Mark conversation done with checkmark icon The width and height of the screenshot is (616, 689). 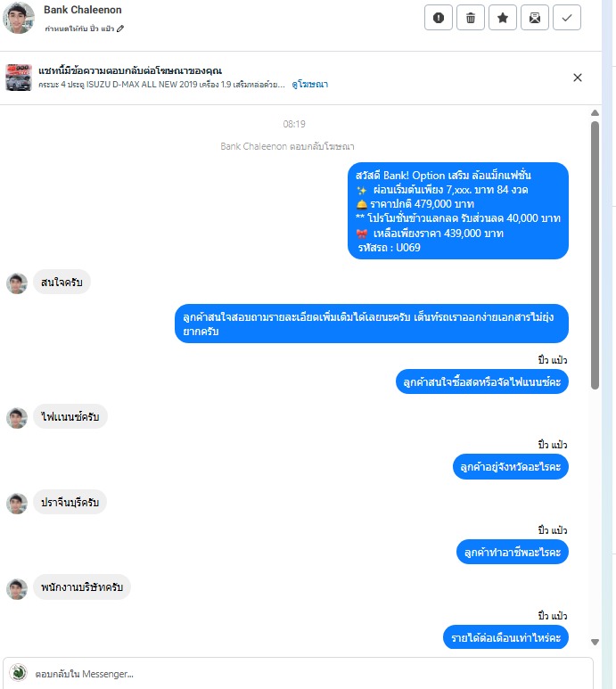coord(567,18)
